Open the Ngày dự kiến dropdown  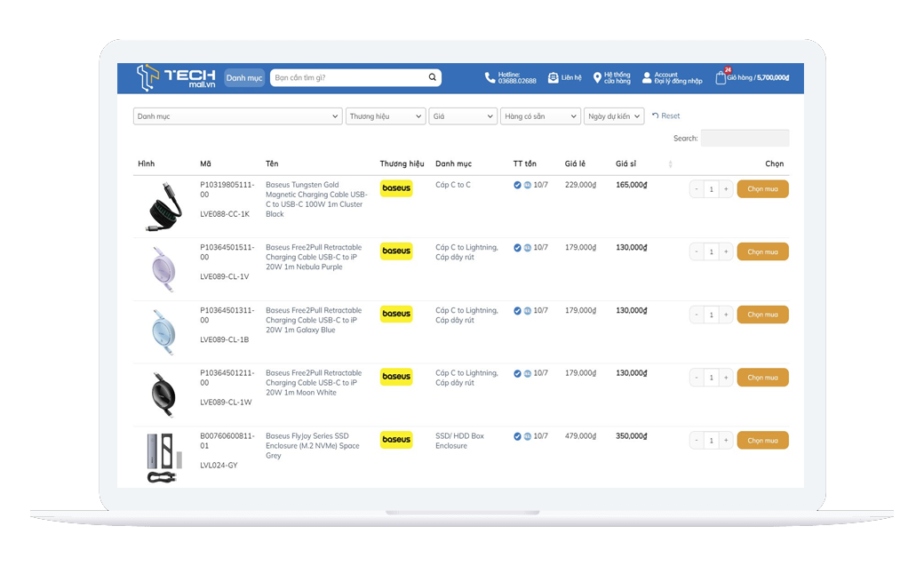(613, 116)
